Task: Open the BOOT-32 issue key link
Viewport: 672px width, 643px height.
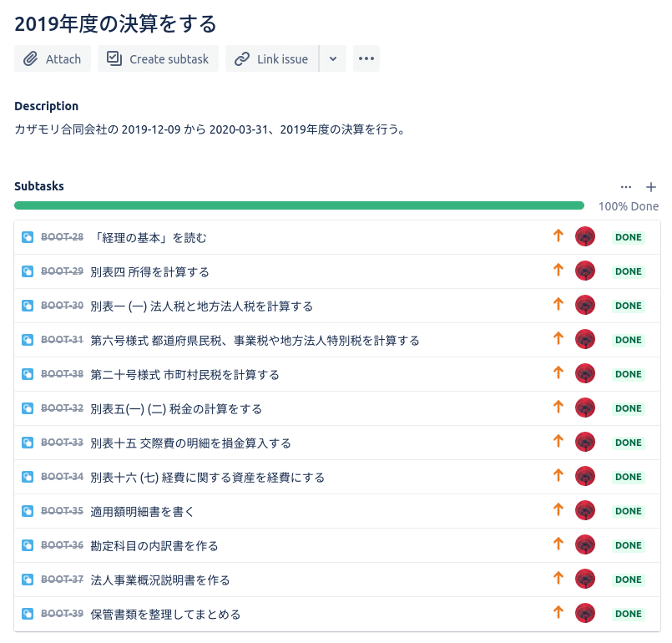Action: tap(62, 408)
